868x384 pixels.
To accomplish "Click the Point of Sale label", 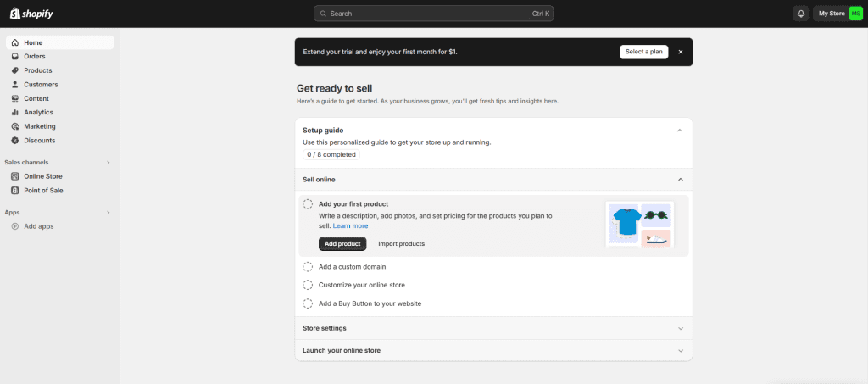I will (43, 191).
